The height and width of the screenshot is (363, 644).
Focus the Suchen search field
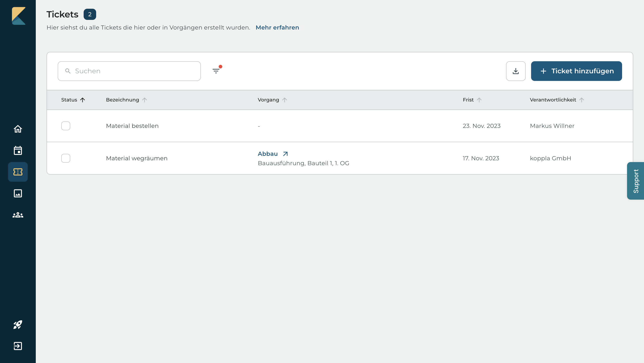click(x=129, y=71)
